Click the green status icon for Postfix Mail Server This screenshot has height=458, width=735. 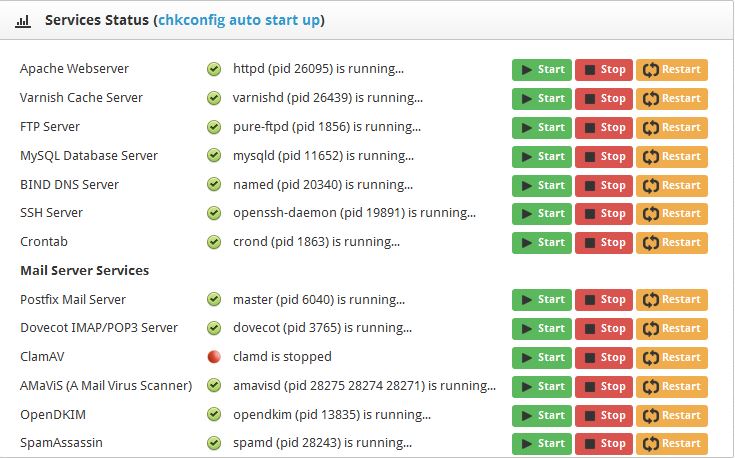point(214,300)
